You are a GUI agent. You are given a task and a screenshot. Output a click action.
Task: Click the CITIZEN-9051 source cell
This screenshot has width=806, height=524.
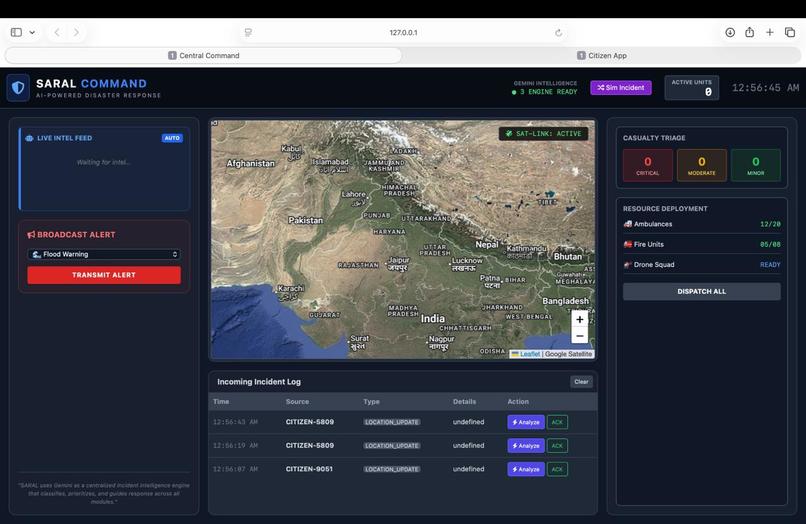tap(309, 469)
